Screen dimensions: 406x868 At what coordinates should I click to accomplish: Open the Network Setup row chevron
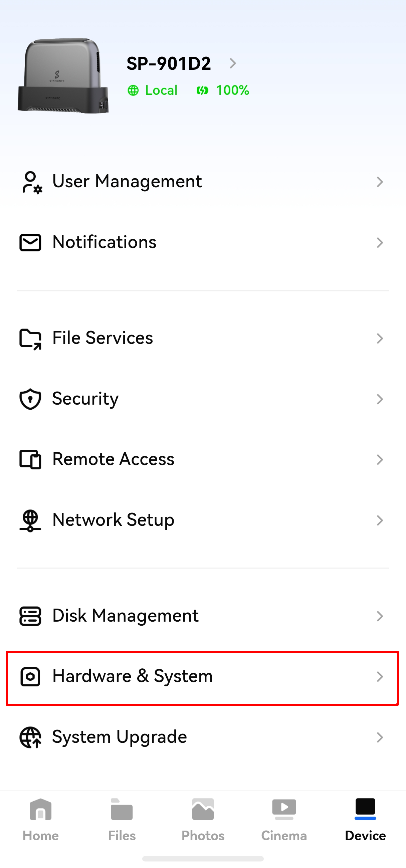380,520
